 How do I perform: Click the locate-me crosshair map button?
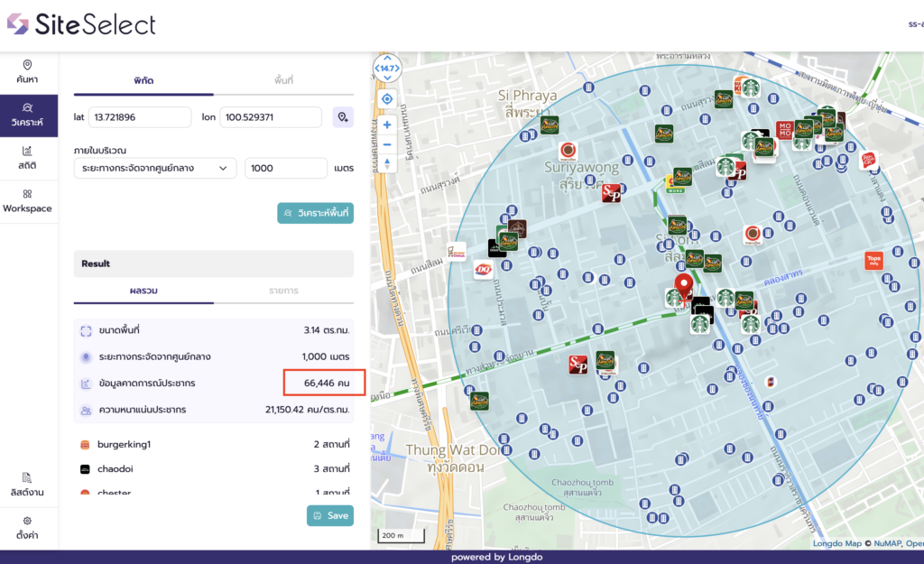click(387, 99)
